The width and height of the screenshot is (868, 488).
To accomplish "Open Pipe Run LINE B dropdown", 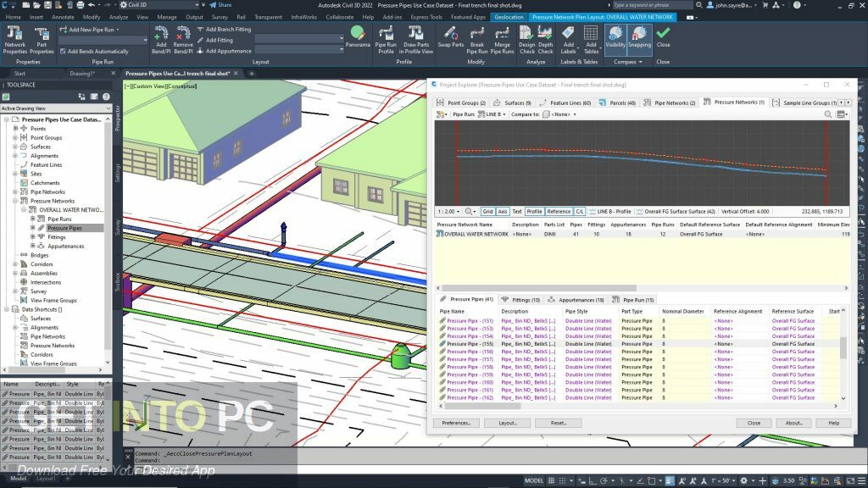I will coord(492,114).
